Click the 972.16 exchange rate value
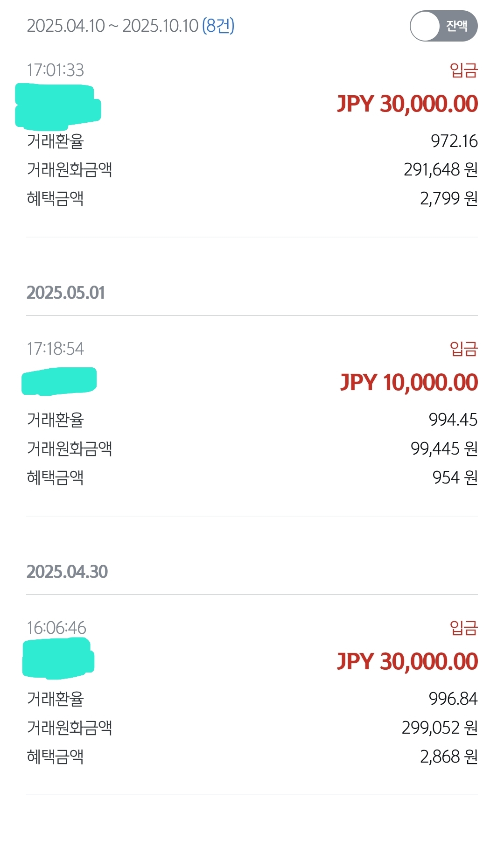This screenshot has height=848, width=504. (x=454, y=141)
